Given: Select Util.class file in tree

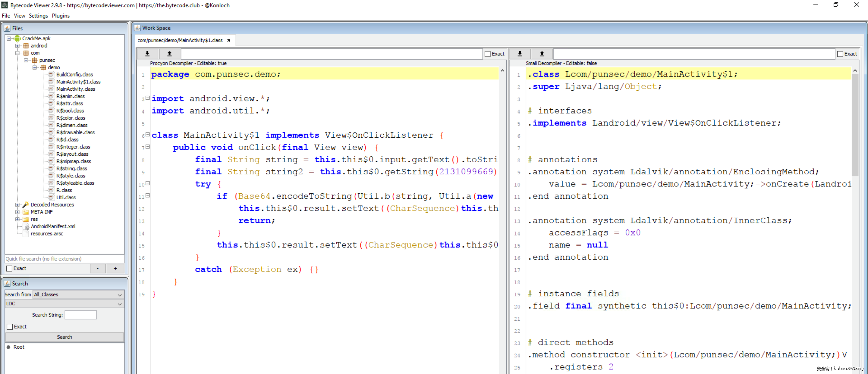Looking at the screenshot, I should pyautogui.click(x=66, y=198).
